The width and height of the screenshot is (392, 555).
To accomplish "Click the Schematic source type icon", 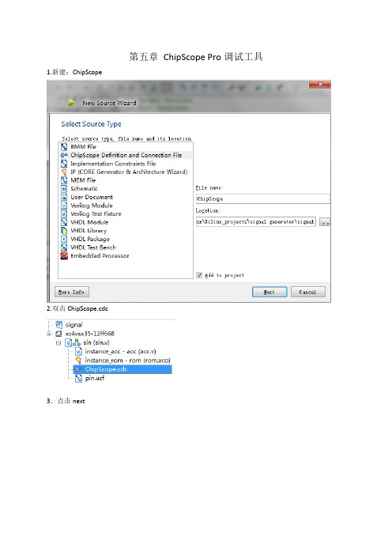I will [64, 189].
